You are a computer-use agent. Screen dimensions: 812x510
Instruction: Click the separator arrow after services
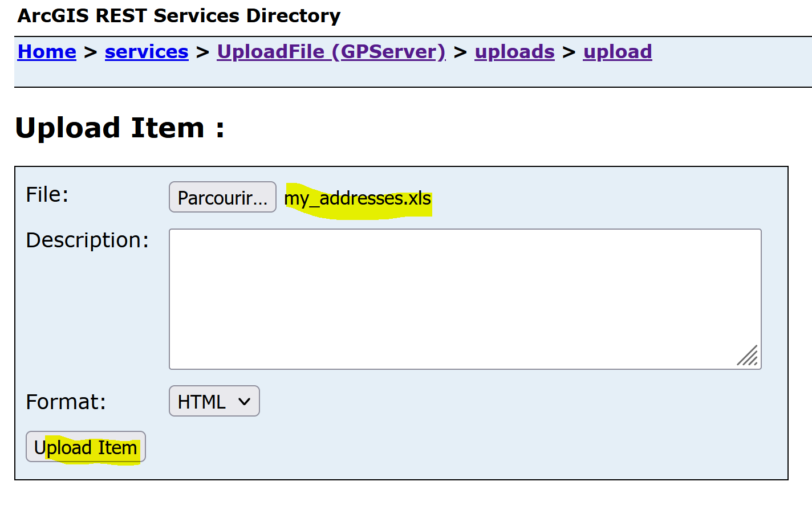[x=203, y=52]
